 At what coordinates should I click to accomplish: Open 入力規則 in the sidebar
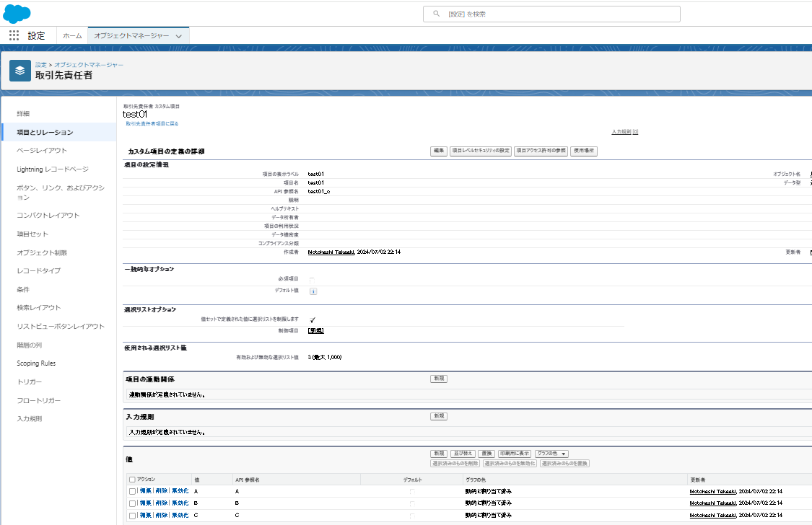coord(29,418)
